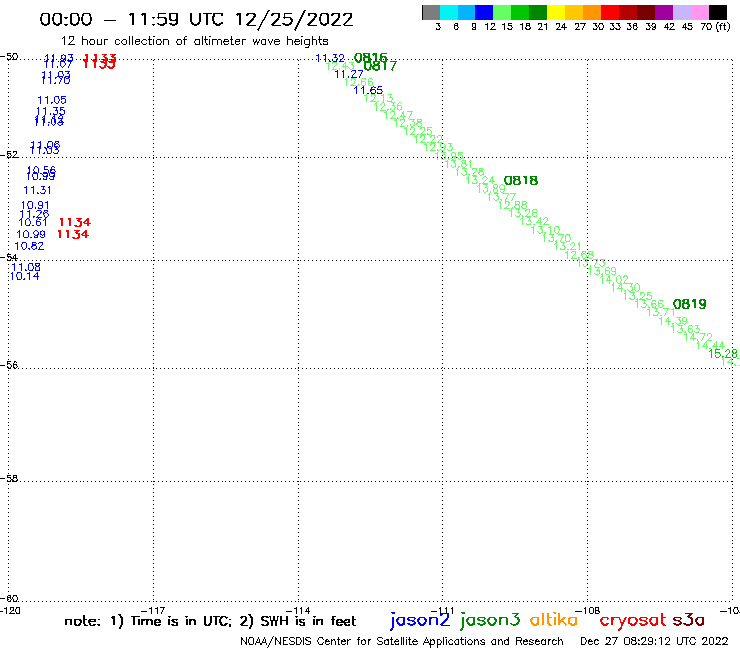The image size is (740, 650).
Task: Click the 0818 time marker on jason3 track
Action: (x=521, y=181)
